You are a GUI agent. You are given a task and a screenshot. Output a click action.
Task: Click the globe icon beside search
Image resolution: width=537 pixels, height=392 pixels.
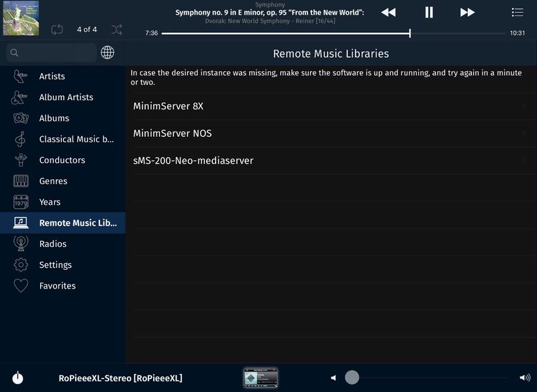[107, 52]
